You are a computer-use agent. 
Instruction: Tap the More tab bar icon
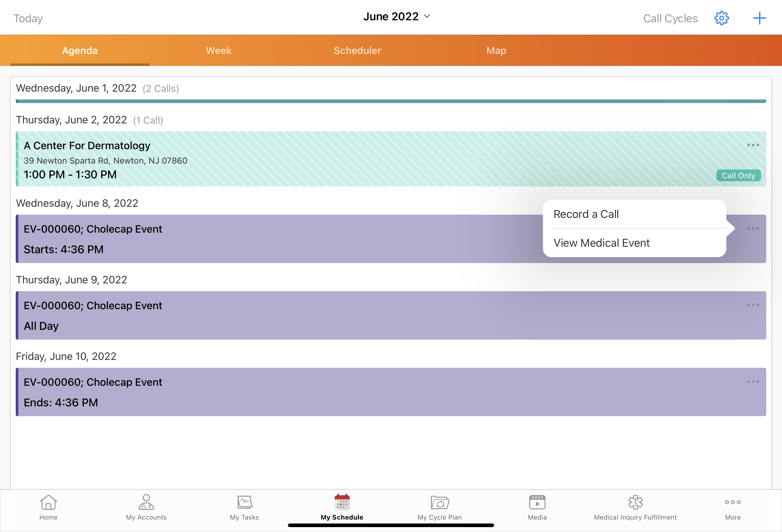coord(733,503)
